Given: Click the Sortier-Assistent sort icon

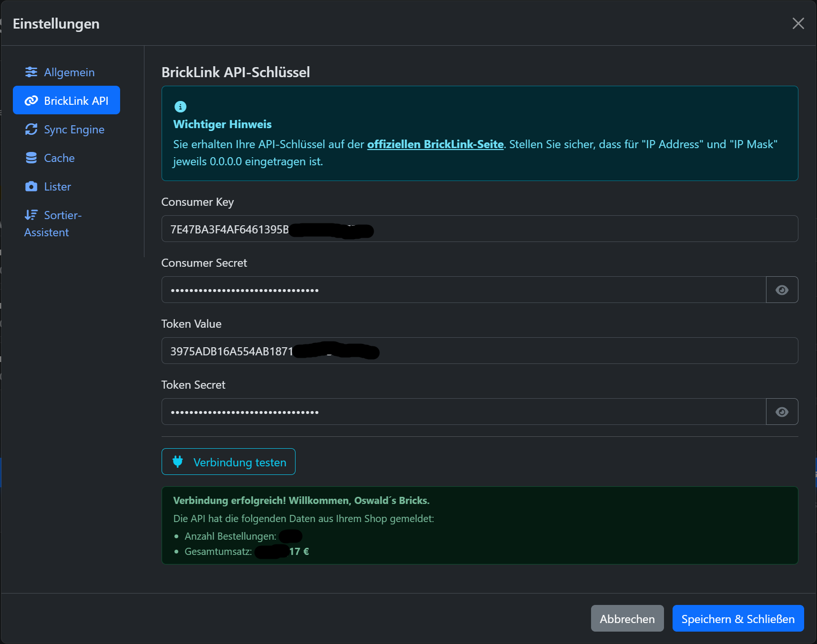Looking at the screenshot, I should coord(31,215).
